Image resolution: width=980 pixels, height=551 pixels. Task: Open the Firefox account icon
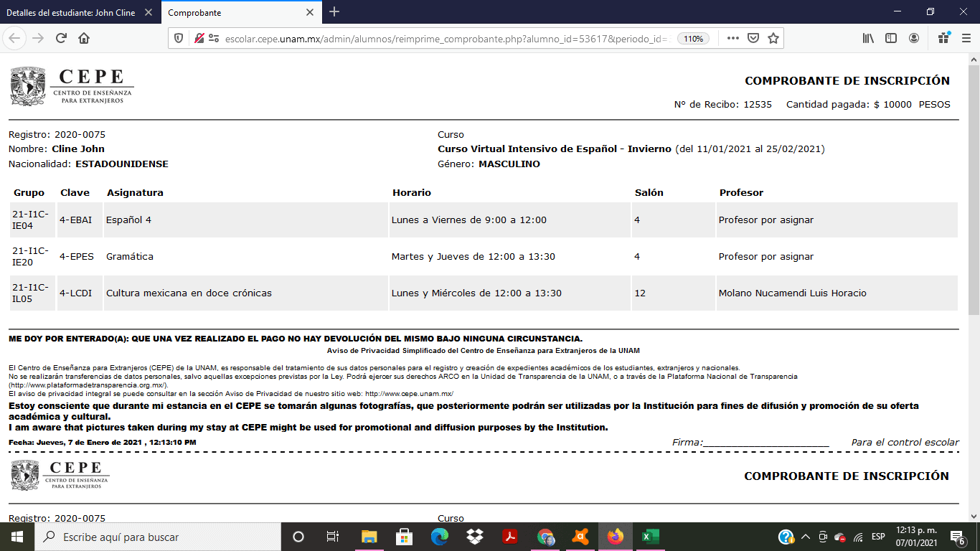tap(914, 38)
